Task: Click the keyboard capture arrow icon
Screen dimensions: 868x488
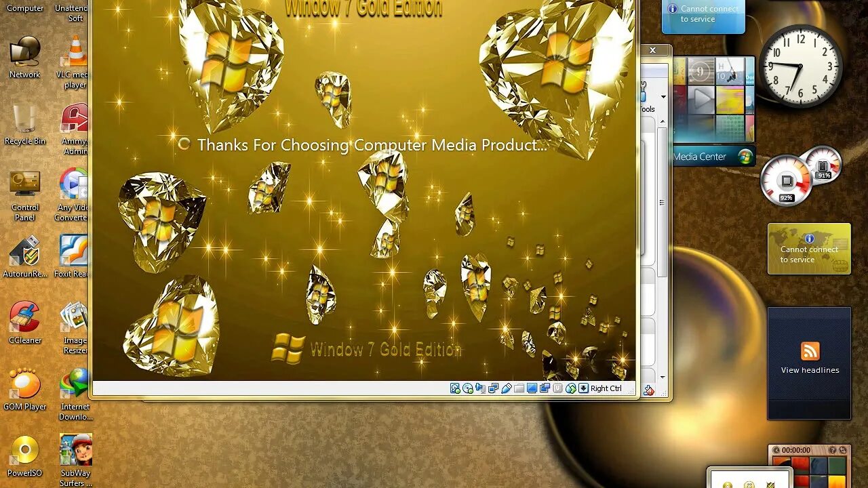Action: (x=583, y=388)
